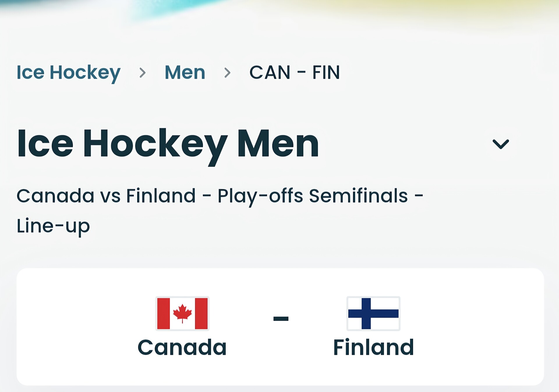Select the Canada flag icon
The width and height of the screenshot is (559, 392).
pyautogui.click(x=182, y=313)
